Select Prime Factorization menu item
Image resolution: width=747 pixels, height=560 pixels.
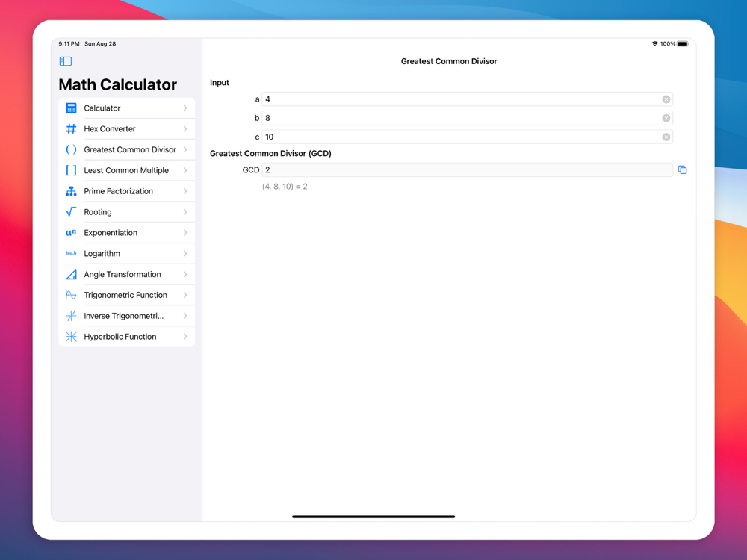point(127,191)
